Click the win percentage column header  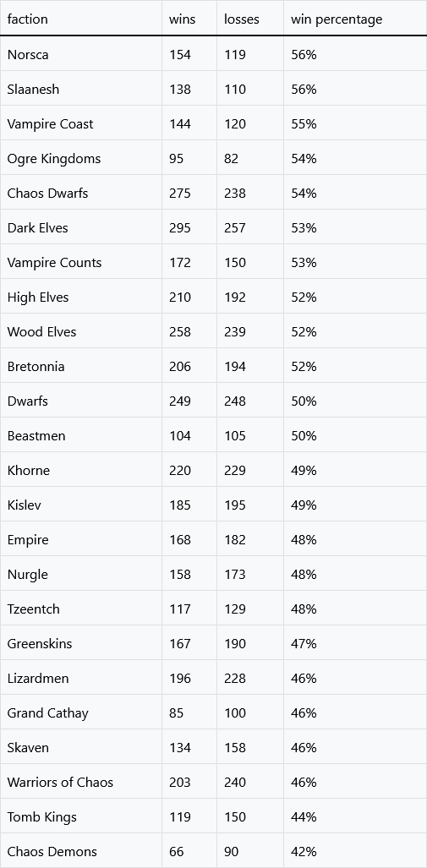coord(355,19)
